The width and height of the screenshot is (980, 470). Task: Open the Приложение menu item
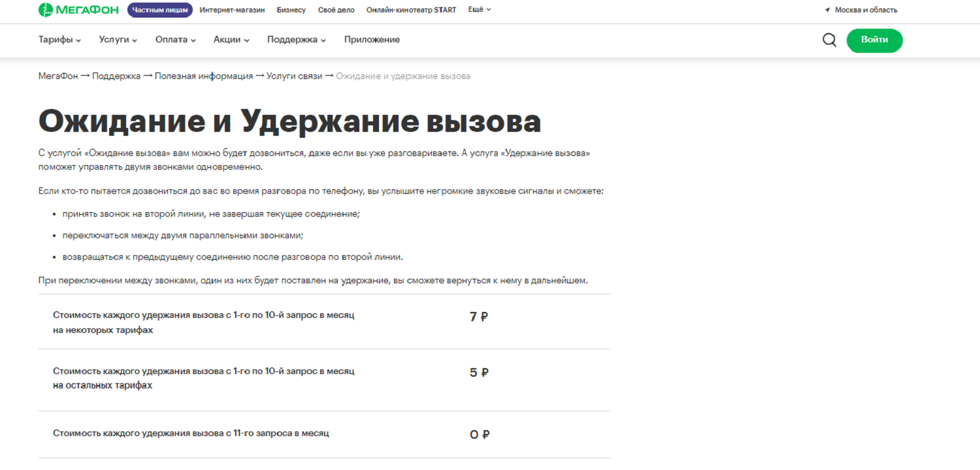coord(372,40)
